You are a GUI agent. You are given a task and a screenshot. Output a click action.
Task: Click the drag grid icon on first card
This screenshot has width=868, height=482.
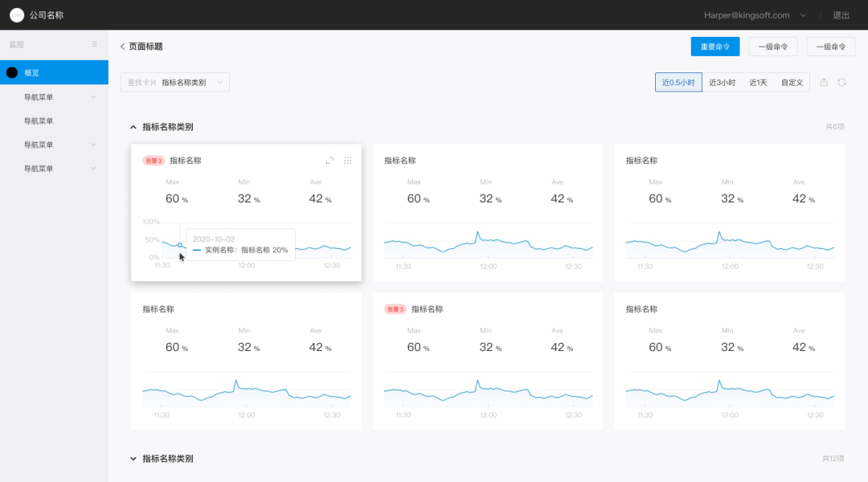click(348, 161)
